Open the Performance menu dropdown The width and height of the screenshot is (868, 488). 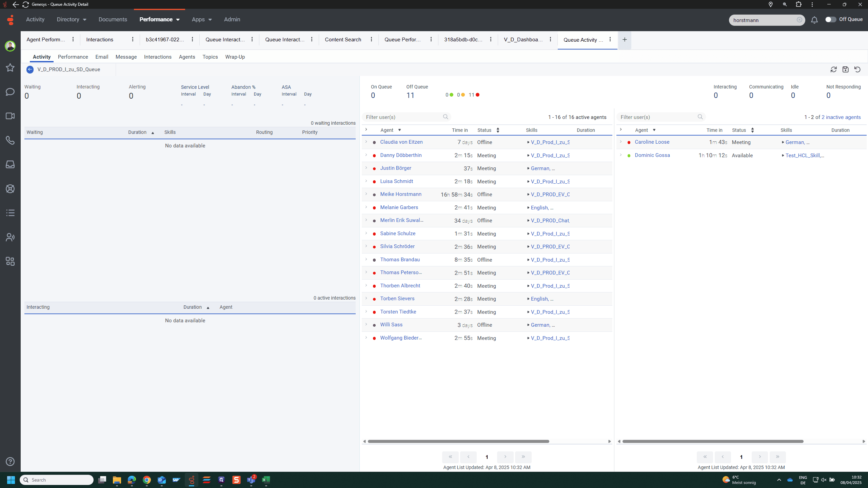[x=160, y=20]
